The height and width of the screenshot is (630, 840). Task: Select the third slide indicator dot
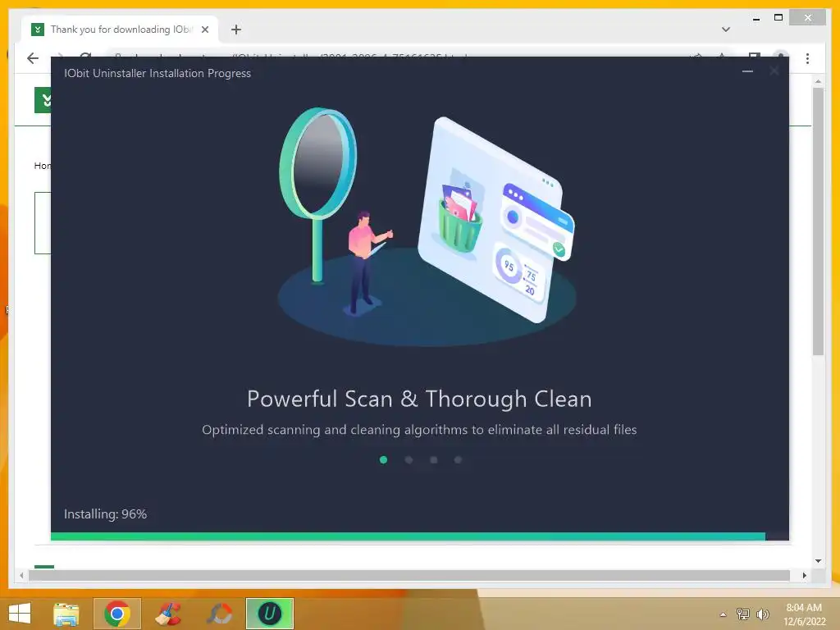[434, 459]
